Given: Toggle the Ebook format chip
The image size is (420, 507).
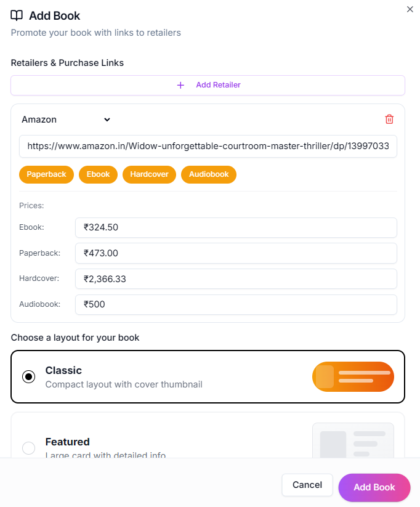Looking at the screenshot, I should coord(98,174).
